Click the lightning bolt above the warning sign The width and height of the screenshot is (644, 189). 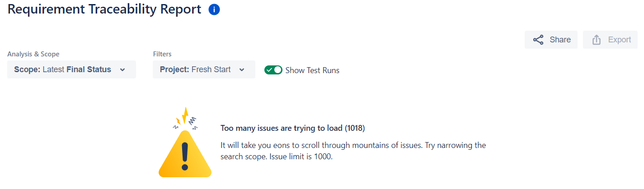184,116
